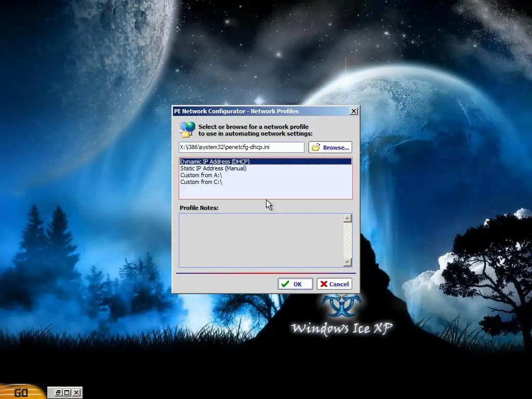The image size is (532, 399).
Task: Click Profile Notes scrollbar down arrow
Action: coord(347,262)
